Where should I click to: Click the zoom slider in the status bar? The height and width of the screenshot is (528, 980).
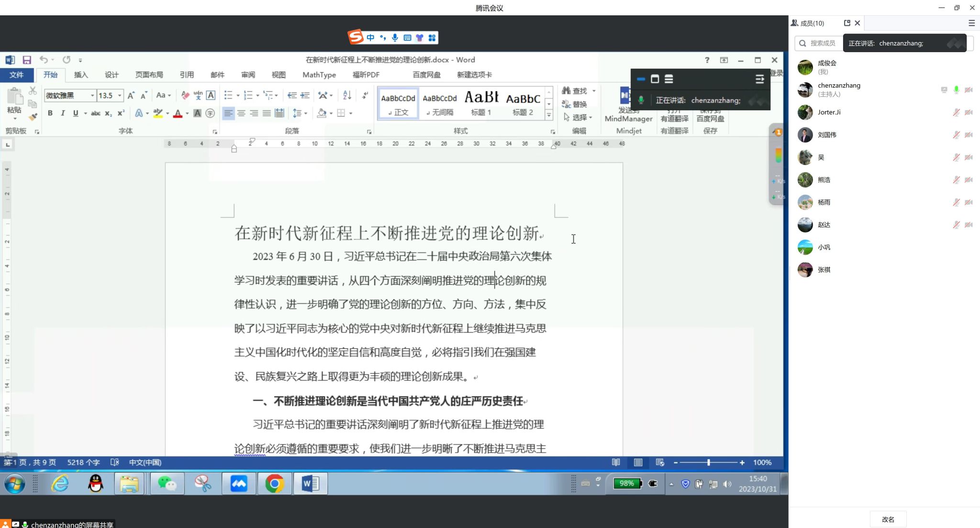tap(708, 462)
